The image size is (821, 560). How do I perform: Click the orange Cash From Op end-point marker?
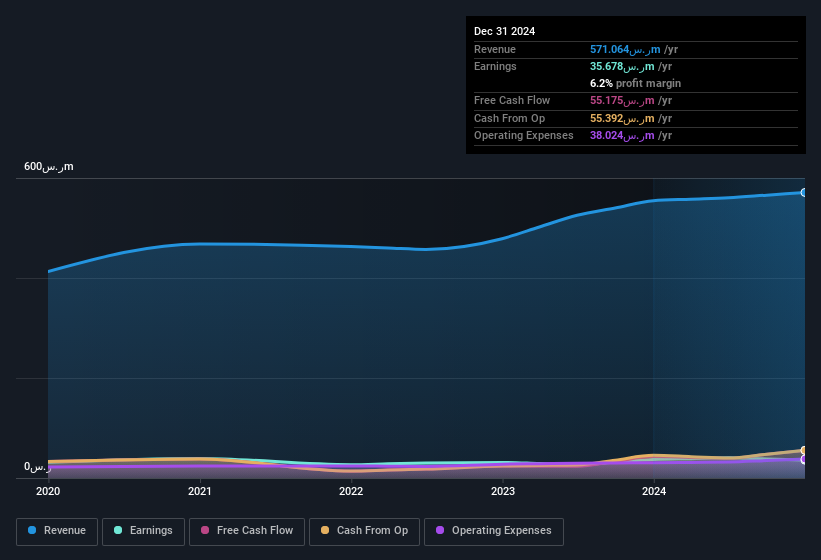[804, 450]
